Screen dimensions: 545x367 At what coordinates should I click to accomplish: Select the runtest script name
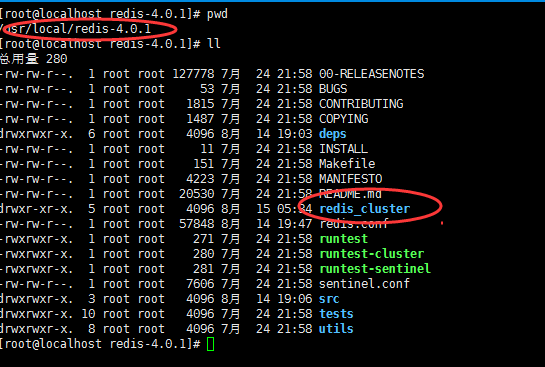[343, 238]
